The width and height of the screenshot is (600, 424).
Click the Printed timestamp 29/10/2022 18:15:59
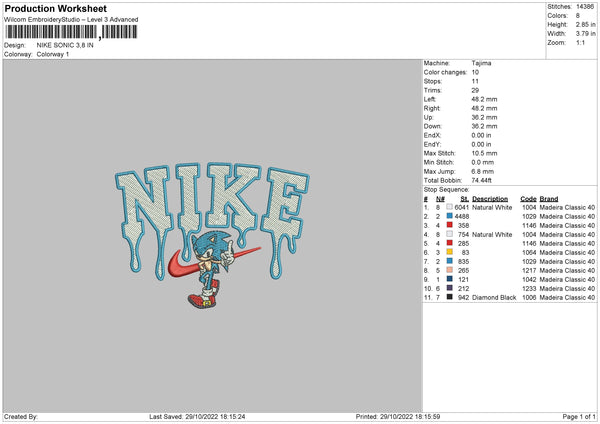[x=410, y=417]
